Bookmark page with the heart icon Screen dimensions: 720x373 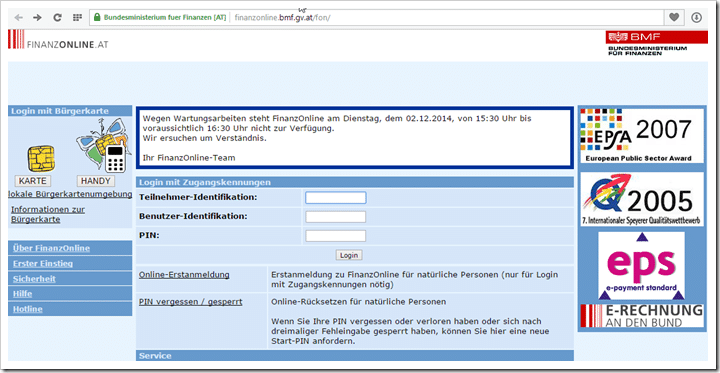click(674, 17)
